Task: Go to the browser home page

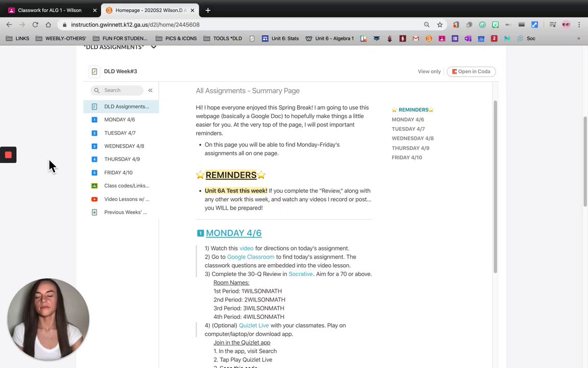Action: coord(48,25)
